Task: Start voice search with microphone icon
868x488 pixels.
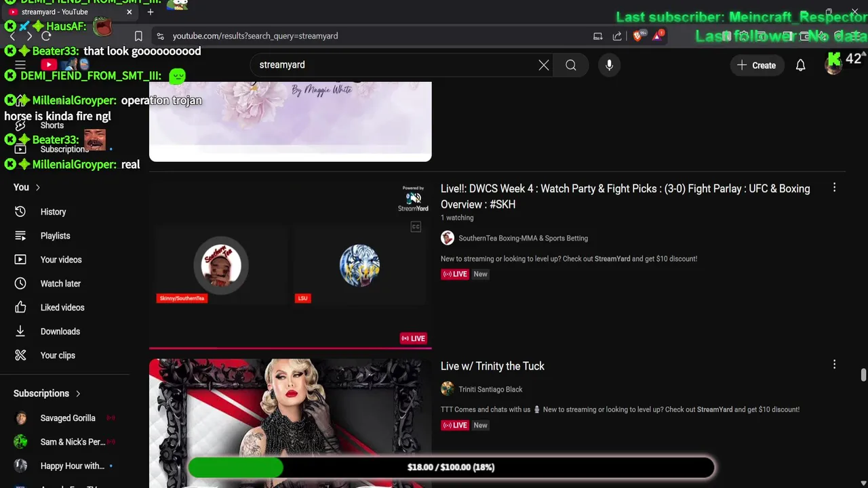Action: click(609, 65)
